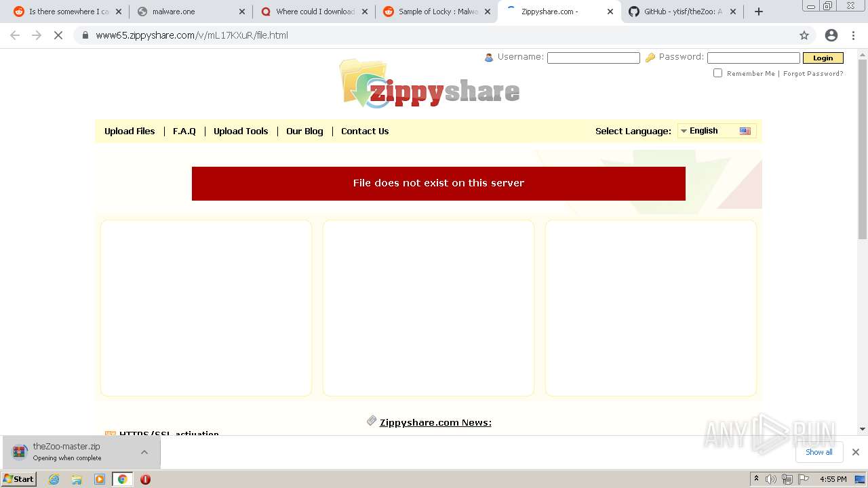Image resolution: width=868 pixels, height=488 pixels.
Task: Click the Chrome taskbar button
Action: pos(122,479)
